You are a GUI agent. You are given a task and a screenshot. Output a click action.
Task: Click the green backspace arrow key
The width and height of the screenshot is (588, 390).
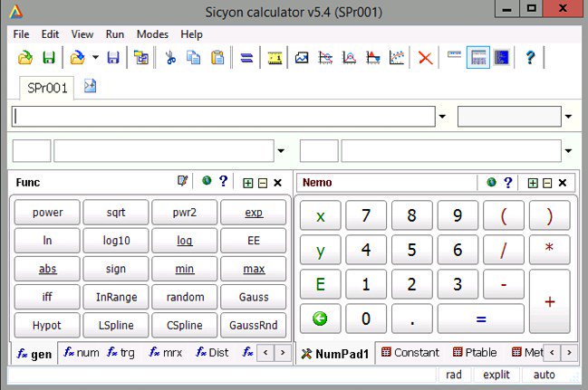pos(320,319)
